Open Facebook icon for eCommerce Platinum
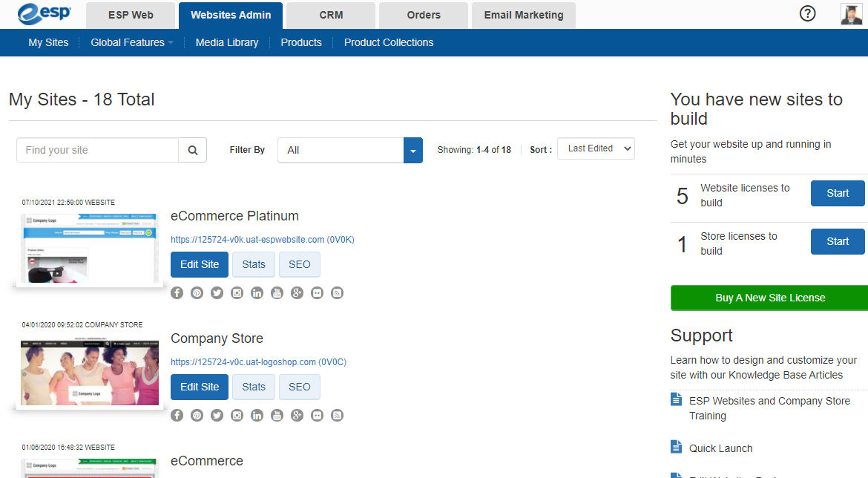The height and width of the screenshot is (478, 868). pyautogui.click(x=177, y=293)
